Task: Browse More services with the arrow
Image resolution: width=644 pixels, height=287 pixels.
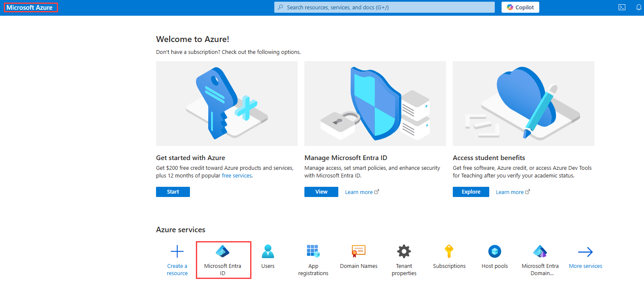Action: (x=585, y=255)
